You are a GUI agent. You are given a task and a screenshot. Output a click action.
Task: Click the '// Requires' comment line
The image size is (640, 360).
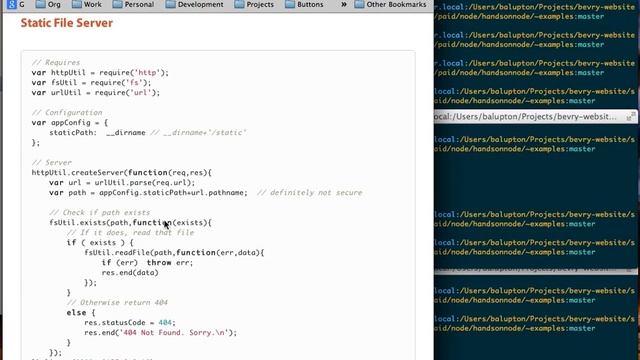pyautogui.click(x=56, y=62)
